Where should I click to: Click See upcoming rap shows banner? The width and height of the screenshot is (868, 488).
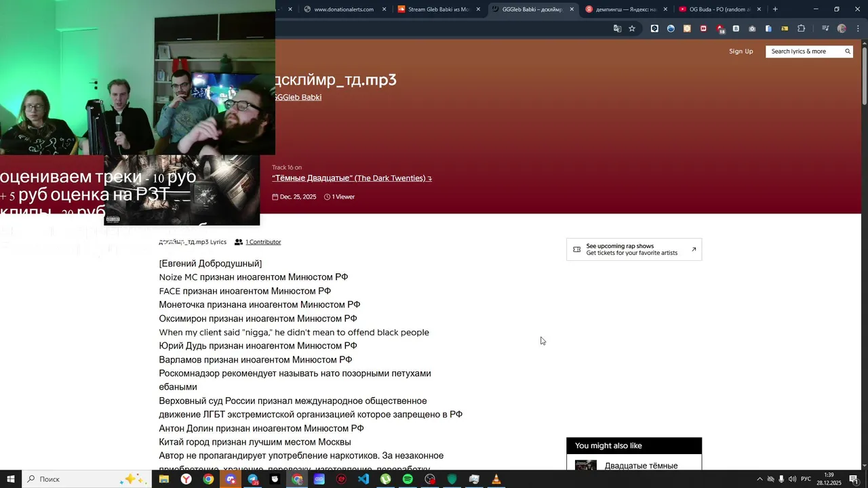[x=634, y=249]
